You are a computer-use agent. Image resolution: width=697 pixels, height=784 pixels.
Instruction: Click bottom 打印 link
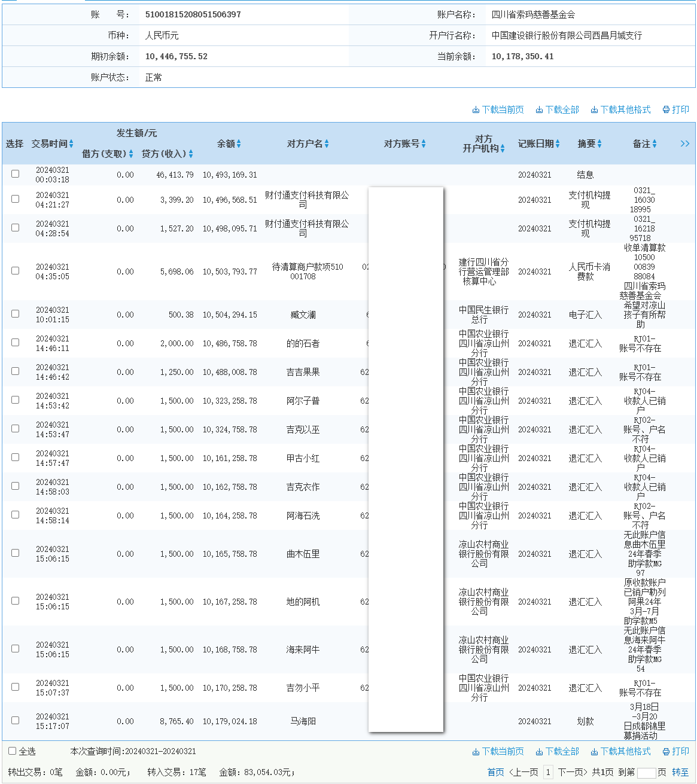pos(681,752)
